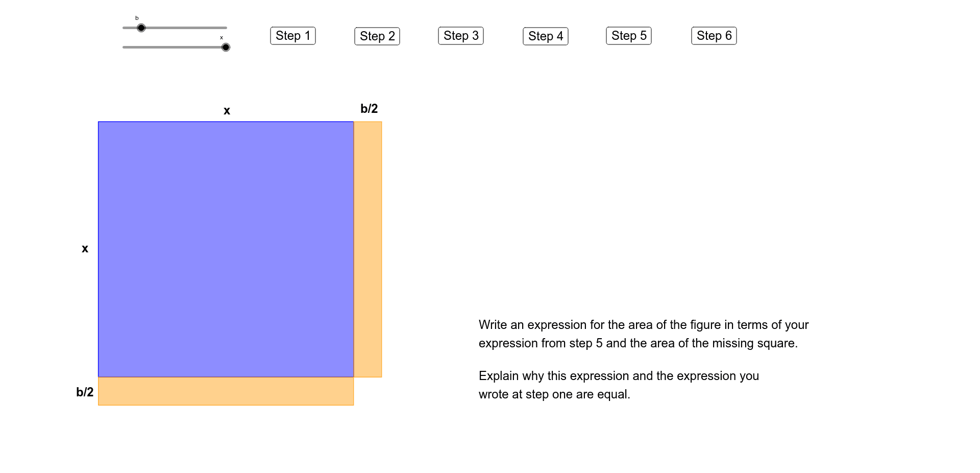Click the track of the x slider

[168, 47]
